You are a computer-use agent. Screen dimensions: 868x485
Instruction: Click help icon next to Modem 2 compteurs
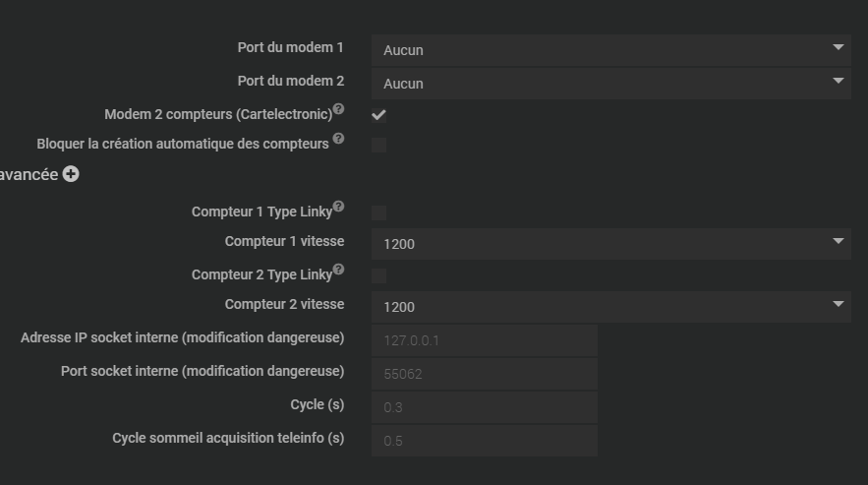338,109
